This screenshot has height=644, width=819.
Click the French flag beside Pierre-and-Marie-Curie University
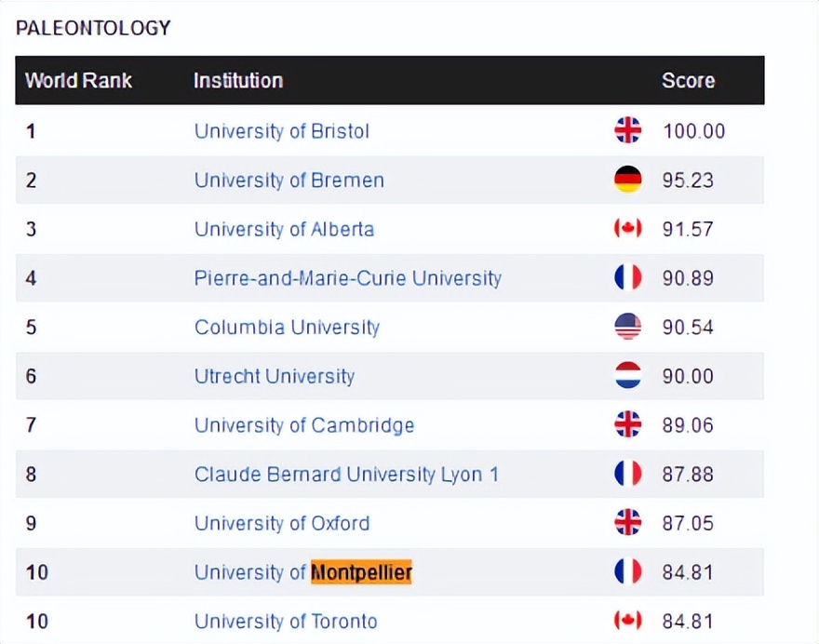(x=628, y=277)
